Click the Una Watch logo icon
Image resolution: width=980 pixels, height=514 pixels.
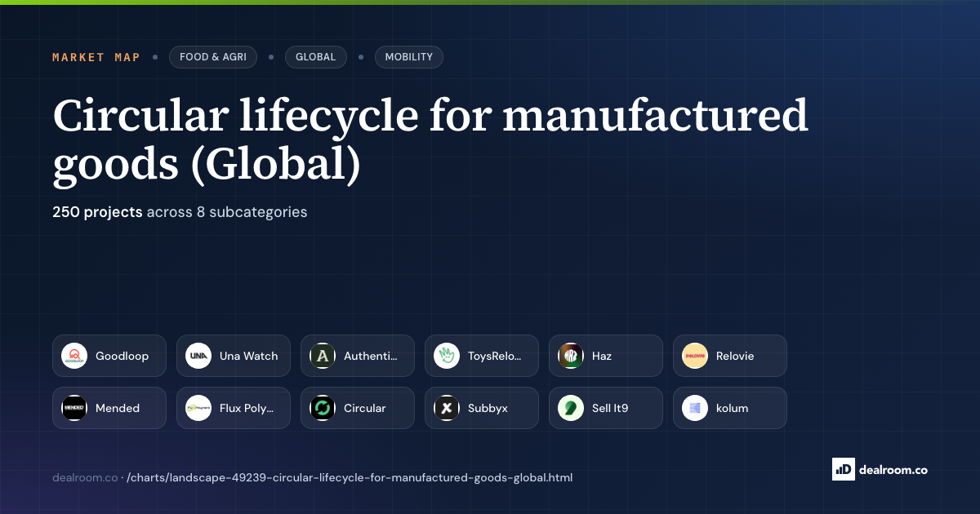pos(198,356)
